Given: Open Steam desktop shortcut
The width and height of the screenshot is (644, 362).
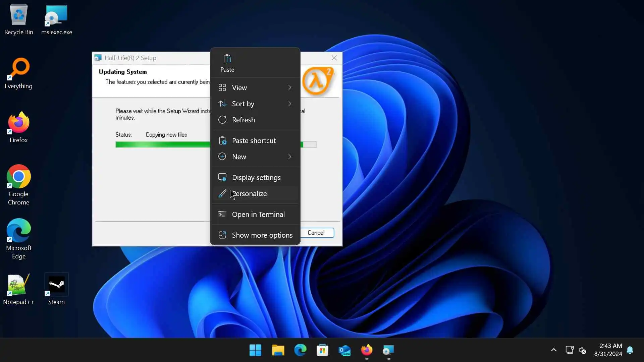Looking at the screenshot, I should 56,289.
